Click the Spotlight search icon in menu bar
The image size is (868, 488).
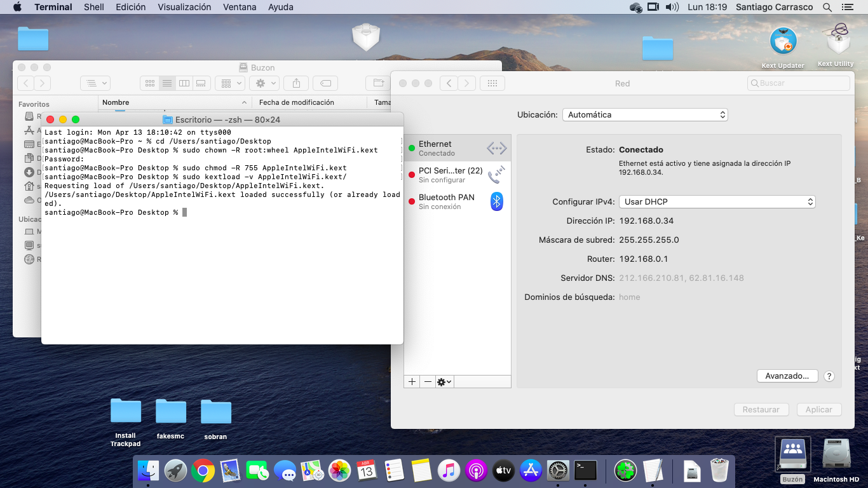point(827,7)
